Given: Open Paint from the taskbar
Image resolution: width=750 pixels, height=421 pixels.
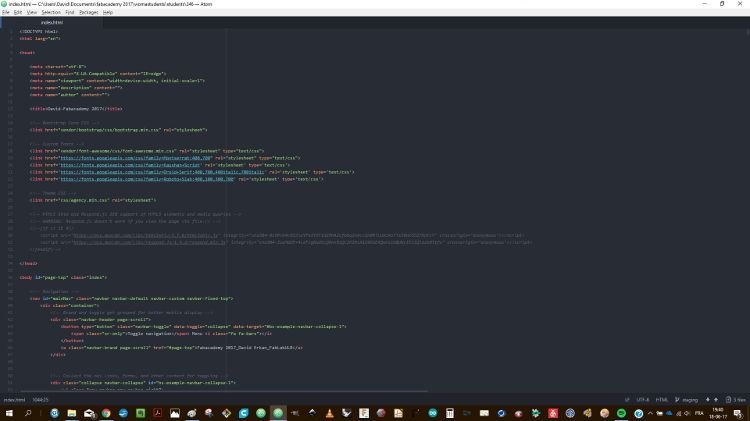Looking at the screenshot, I should point(192,413).
